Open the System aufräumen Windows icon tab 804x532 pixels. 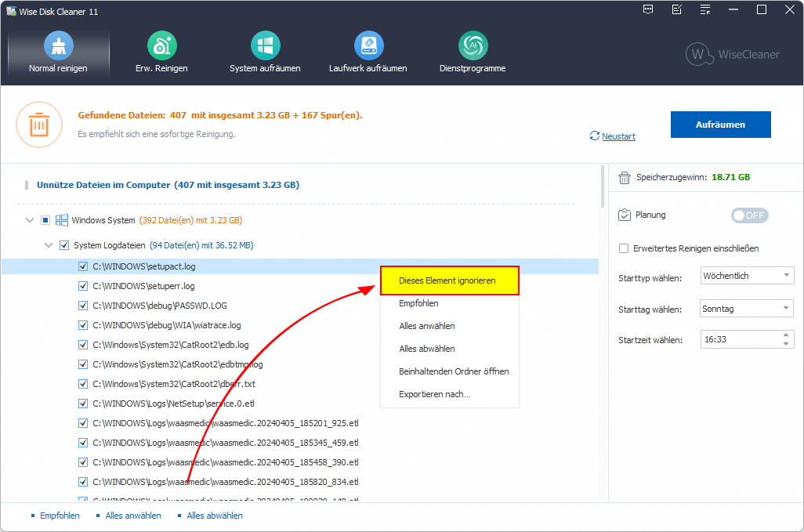click(x=265, y=53)
